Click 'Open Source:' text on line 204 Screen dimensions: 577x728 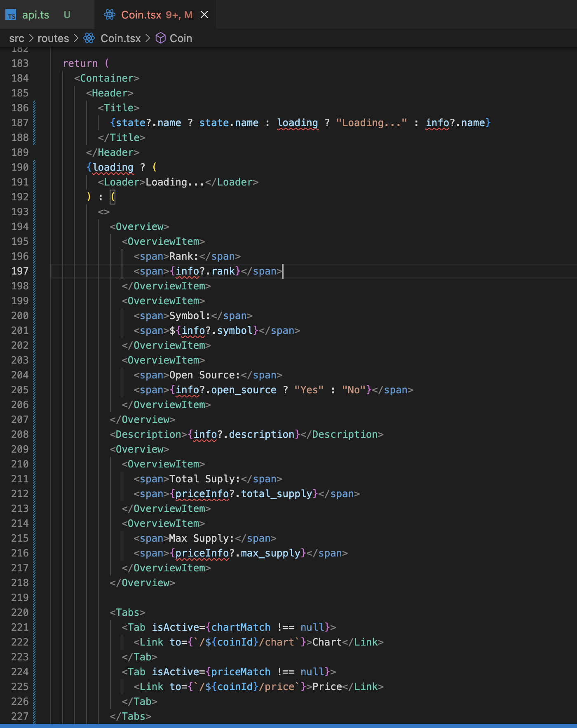(205, 375)
